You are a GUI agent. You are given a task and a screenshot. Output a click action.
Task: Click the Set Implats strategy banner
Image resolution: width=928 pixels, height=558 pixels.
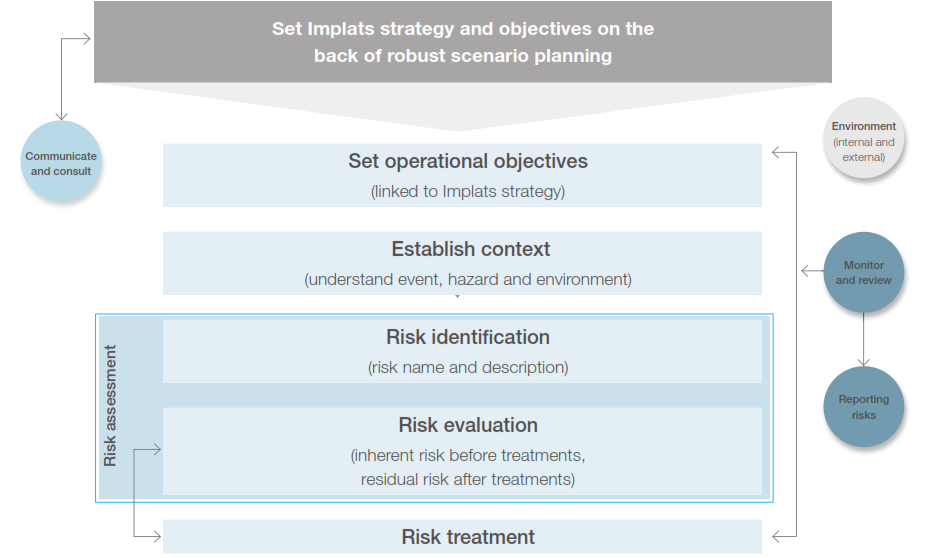[x=463, y=42]
